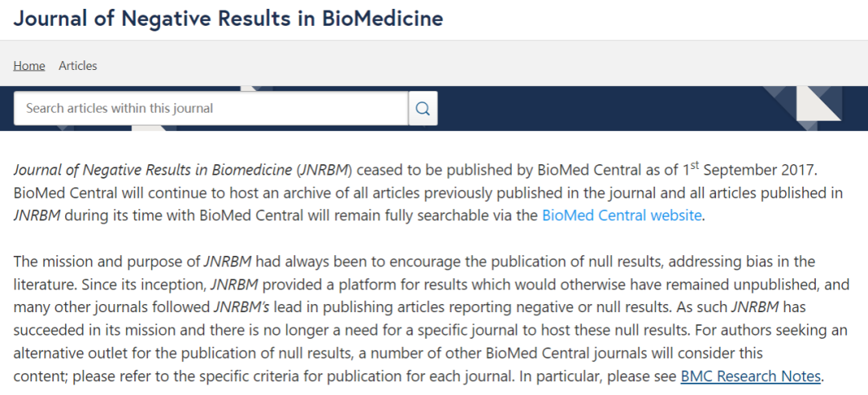Click the italic 'Journal of Negative Results in Biomedicine' text

click(153, 170)
